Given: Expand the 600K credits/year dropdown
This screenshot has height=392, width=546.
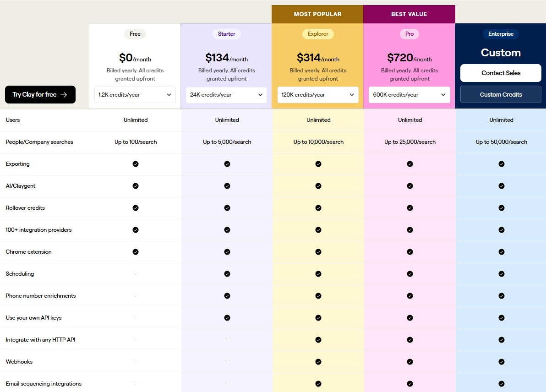Looking at the screenshot, I should [x=409, y=95].
